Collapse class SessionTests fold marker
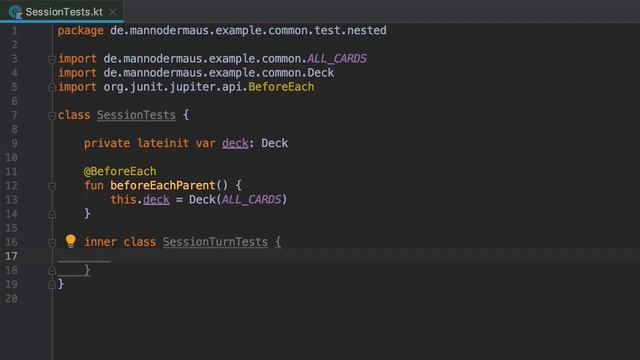 tap(52, 116)
